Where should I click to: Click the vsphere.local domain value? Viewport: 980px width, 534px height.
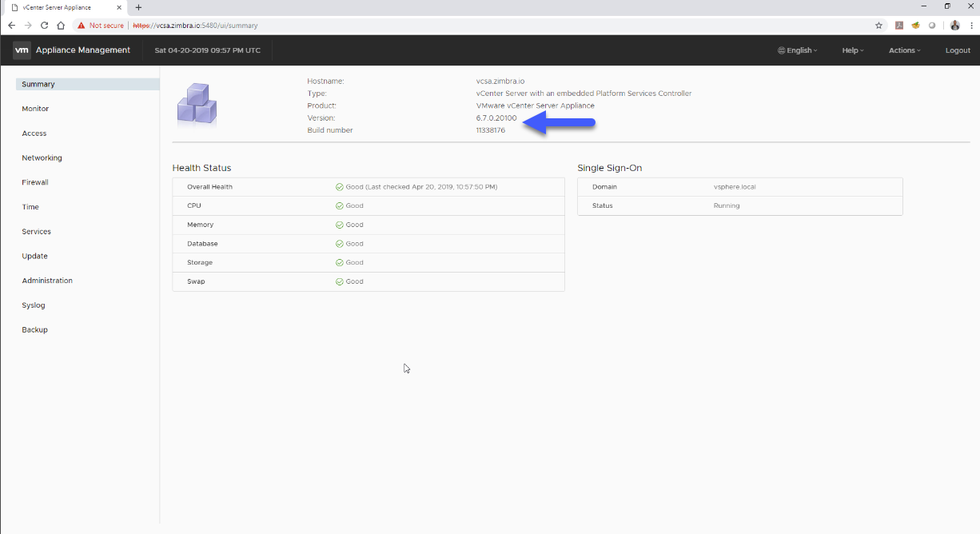735,187
